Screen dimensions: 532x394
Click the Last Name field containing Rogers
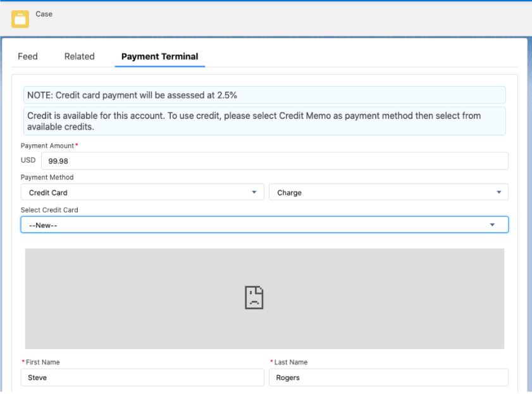[x=388, y=378]
